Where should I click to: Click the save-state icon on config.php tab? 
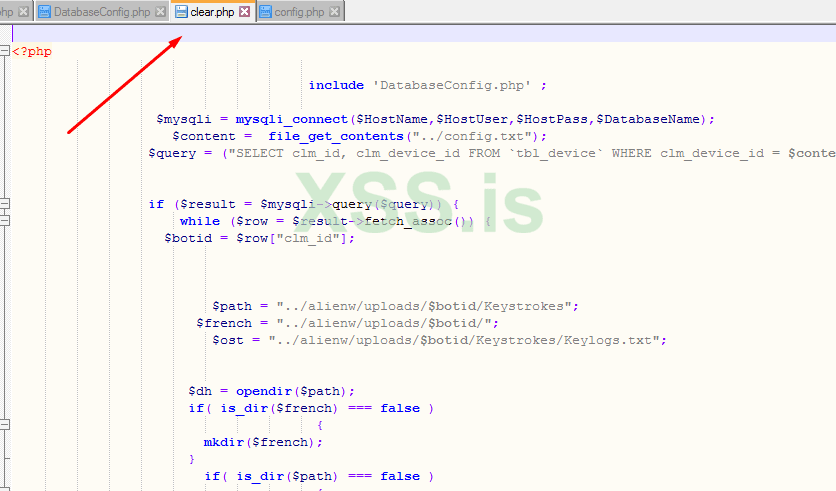click(x=265, y=12)
